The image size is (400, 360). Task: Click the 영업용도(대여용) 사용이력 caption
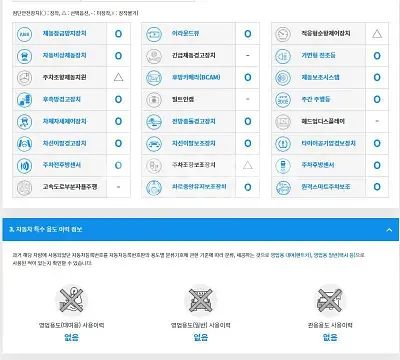click(x=71, y=325)
